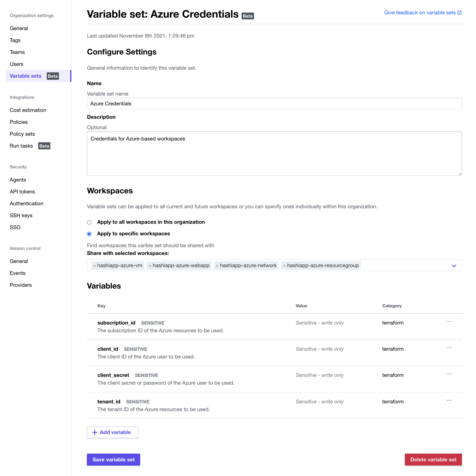Open Variable sets in sidebar
The image size is (476, 476).
click(25, 76)
